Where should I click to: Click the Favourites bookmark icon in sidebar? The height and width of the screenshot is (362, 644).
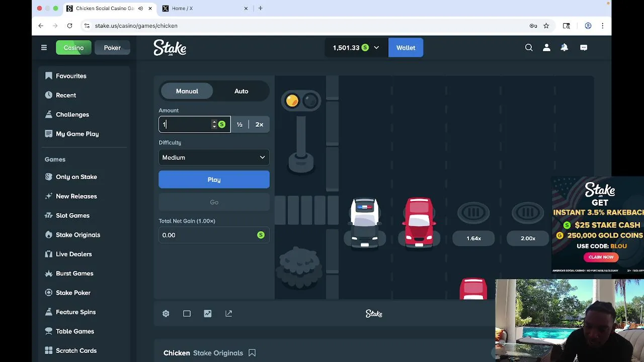49,76
